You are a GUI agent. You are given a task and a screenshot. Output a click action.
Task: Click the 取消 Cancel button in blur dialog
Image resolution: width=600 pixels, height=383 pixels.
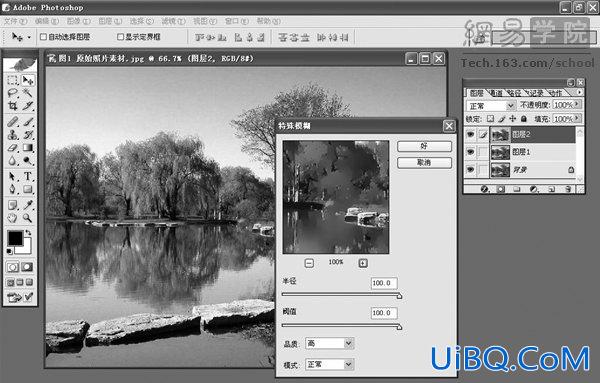click(x=424, y=163)
